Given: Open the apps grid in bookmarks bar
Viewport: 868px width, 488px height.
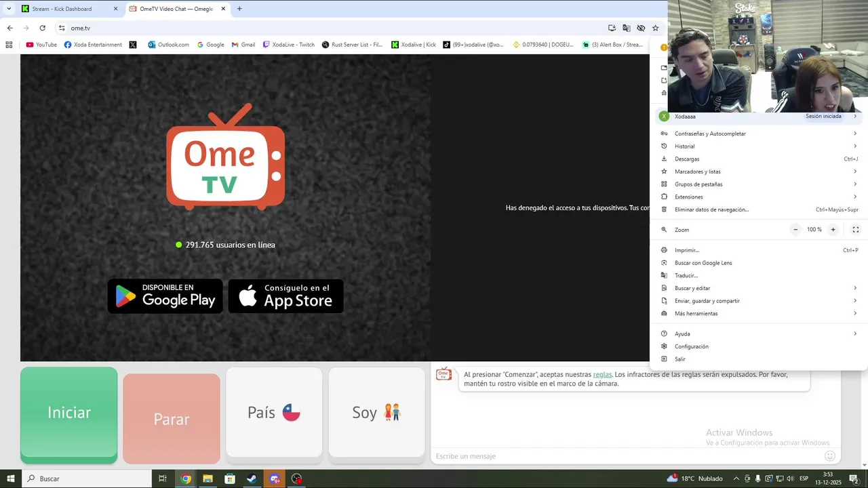Looking at the screenshot, I should [9, 45].
